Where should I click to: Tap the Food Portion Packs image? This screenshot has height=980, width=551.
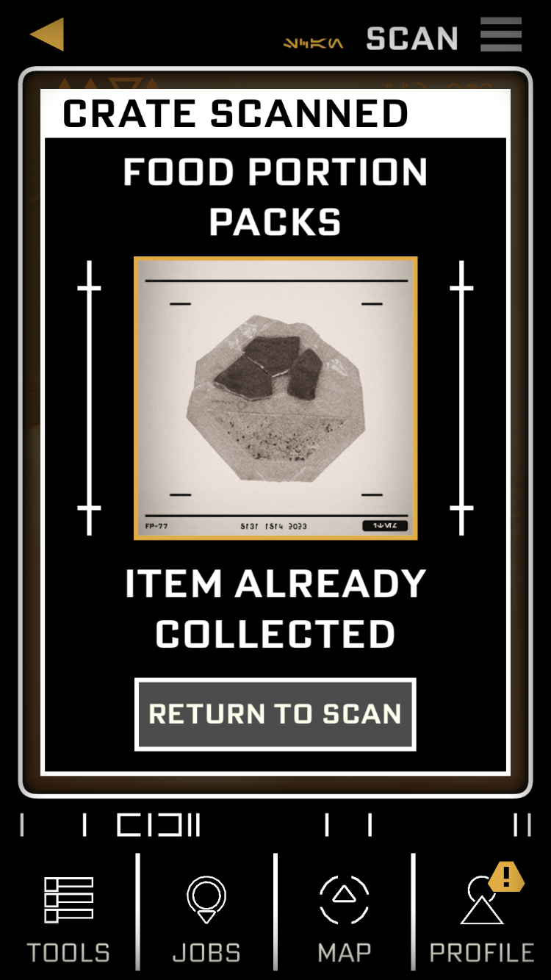(275, 398)
